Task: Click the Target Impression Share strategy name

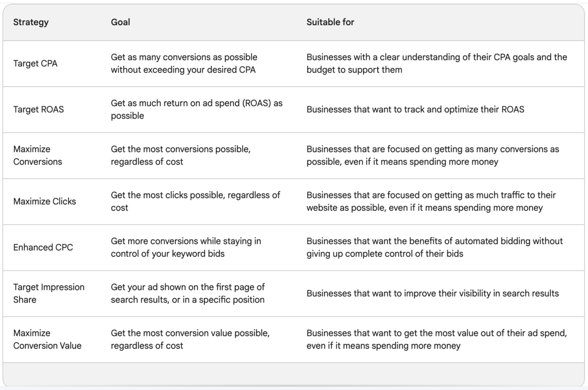Action: pyautogui.click(x=49, y=293)
